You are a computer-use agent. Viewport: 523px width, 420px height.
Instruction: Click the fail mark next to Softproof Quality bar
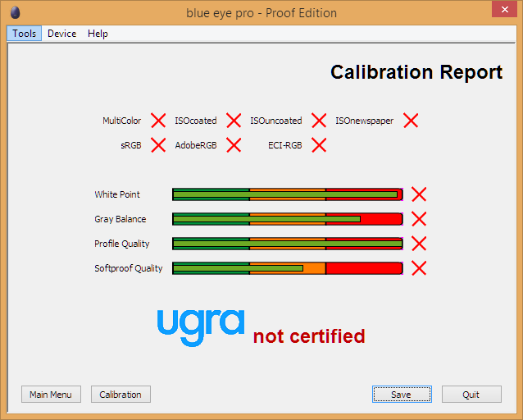click(x=419, y=268)
